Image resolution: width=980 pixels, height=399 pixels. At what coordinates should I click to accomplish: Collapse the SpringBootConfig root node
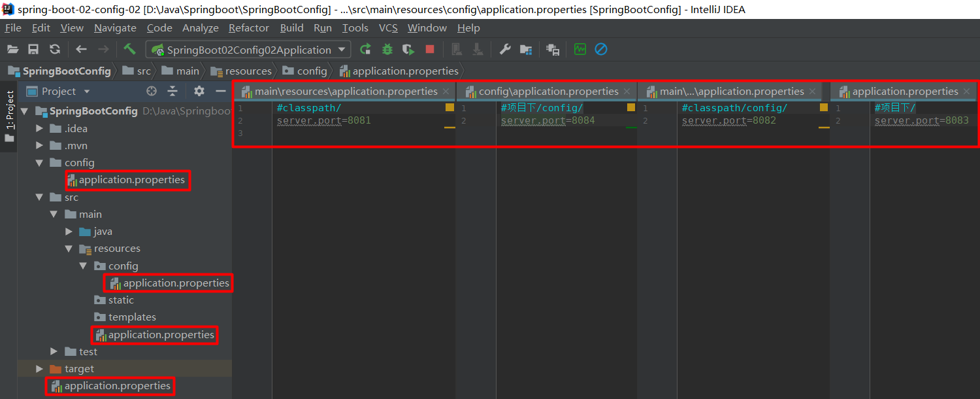click(x=25, y=111)
